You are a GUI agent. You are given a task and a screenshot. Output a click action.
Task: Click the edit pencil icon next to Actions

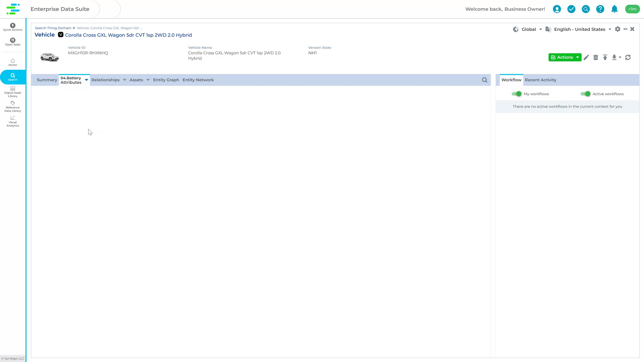pos(586,57)
